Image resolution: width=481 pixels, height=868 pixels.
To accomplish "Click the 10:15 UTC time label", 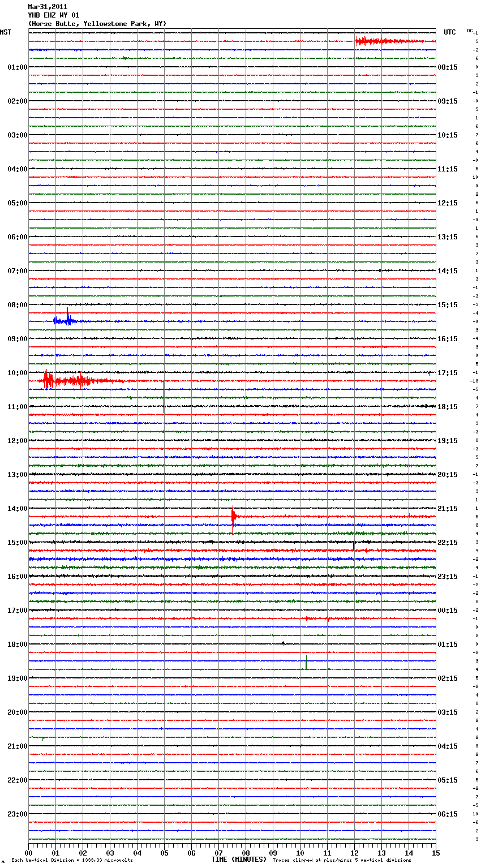I will (448, 135).
